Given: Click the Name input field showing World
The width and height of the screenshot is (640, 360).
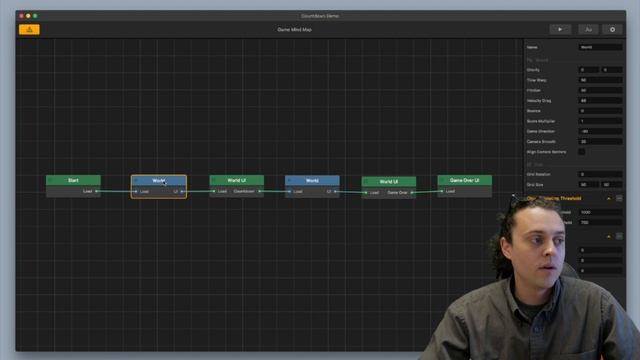Looking at the screenshot, I should 600,47.
